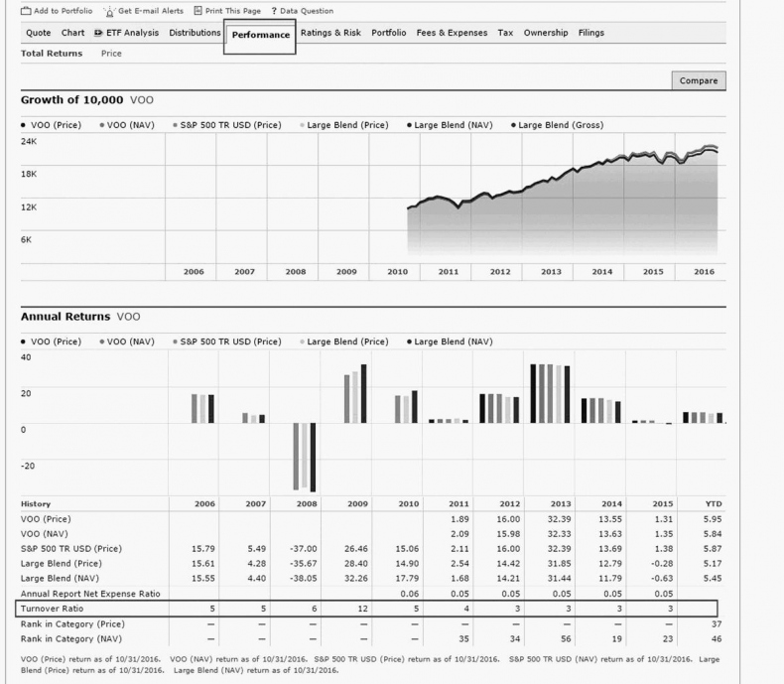Image resolution: width=784 pixels, height=684 pixels.
Task: Toggle VOO (Price) series in Growth chart legend
Action: (x=55, y=125)
